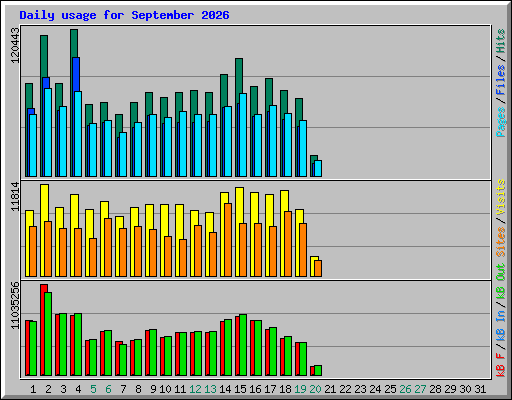Image resolution: width=512 pixels, height=400 pixels.
Task: Click green day 5 label
Action: (x=93, y=389)
